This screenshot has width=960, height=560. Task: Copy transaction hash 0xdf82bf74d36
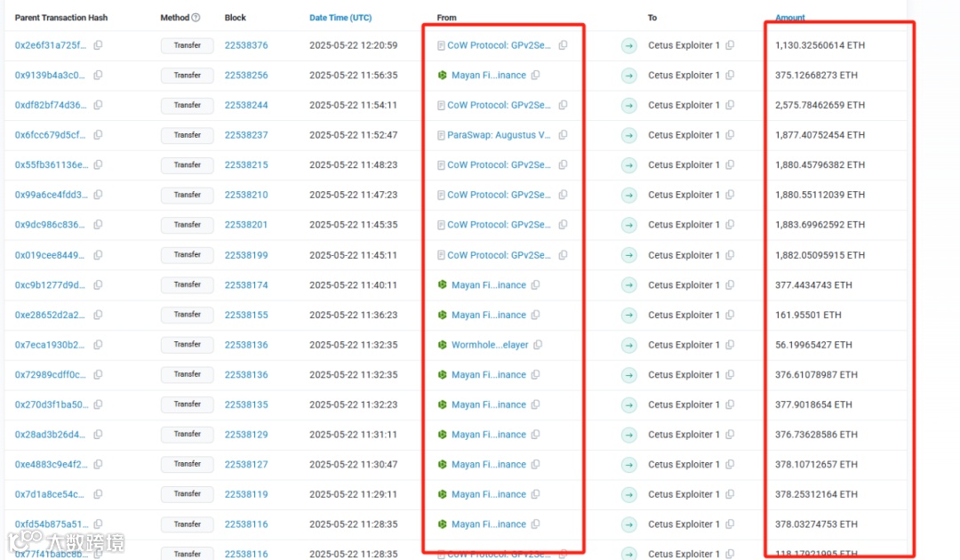coord(98,105)
